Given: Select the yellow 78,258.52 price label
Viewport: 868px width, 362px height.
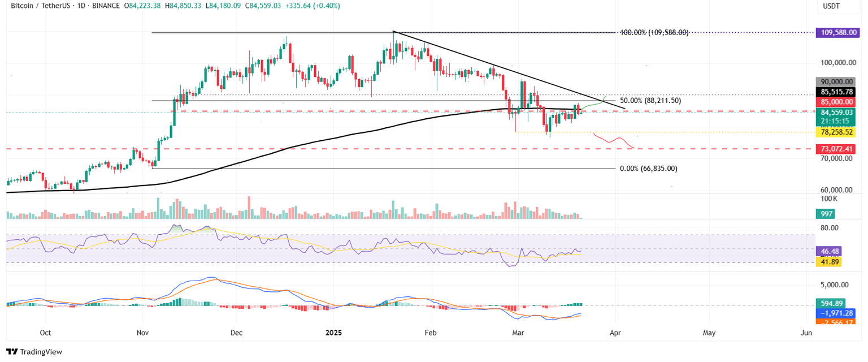Looking at the screenshot, I should point(838,132).
